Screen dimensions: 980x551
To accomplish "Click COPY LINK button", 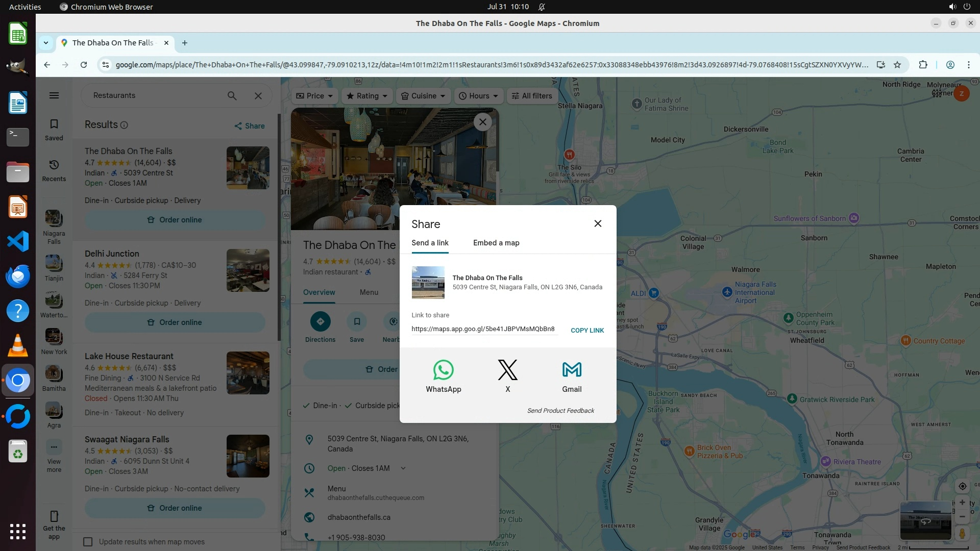I will (587, 330).
